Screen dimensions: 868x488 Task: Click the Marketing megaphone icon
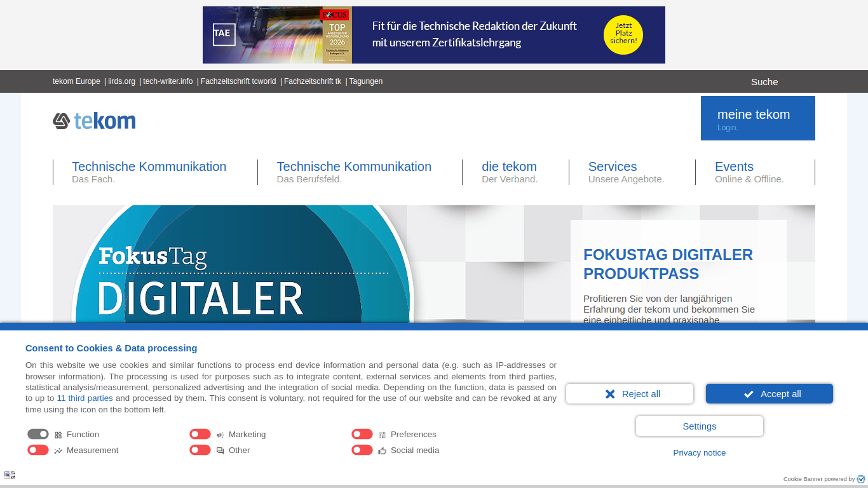click(220, 435)
